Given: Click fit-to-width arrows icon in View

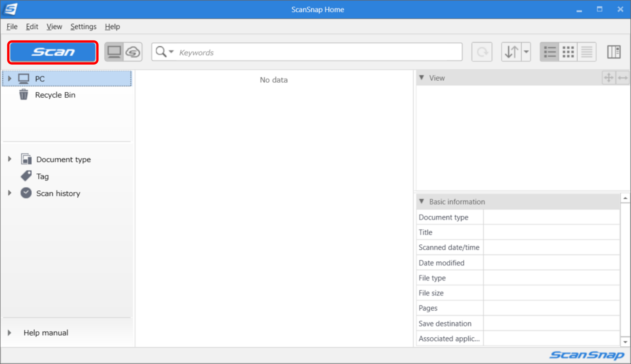Looking at the screenshot, I should (623, 78).
